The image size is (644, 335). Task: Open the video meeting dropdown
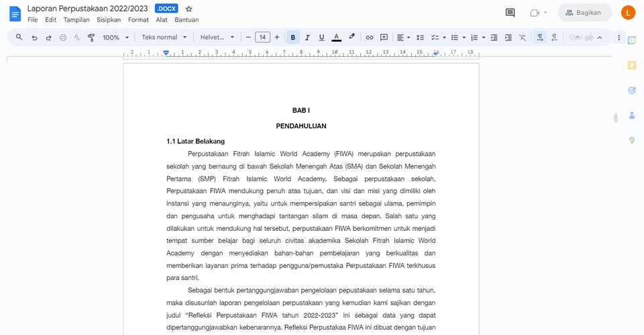pos(545,13)
